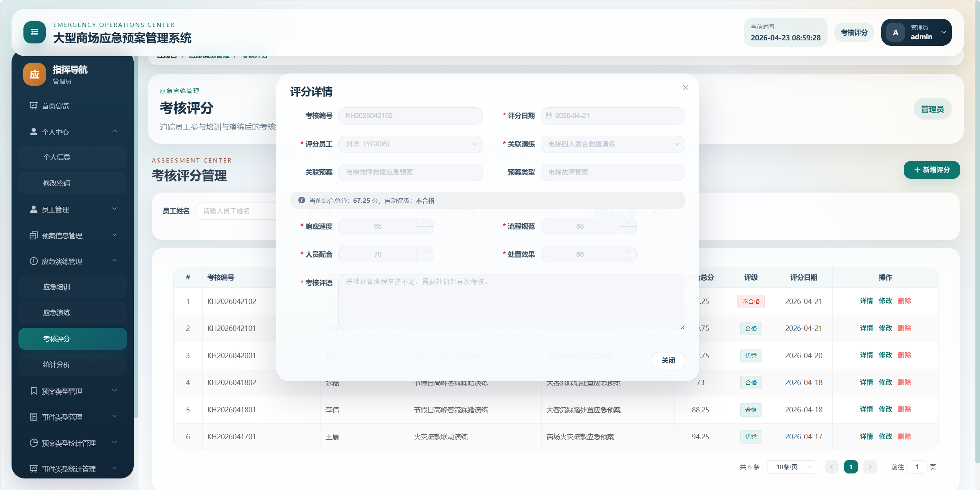Close the 评分详情 dialog with X icon

coord(685,88)
